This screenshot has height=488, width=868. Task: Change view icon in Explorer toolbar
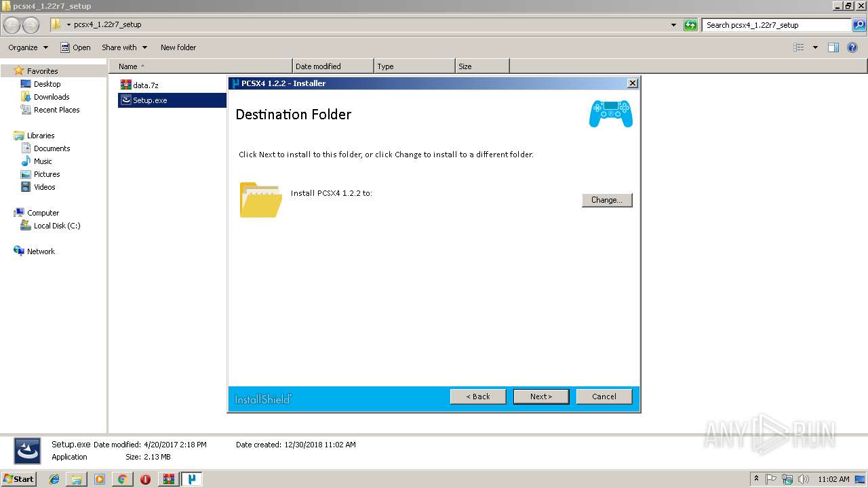tap(799, 47)
